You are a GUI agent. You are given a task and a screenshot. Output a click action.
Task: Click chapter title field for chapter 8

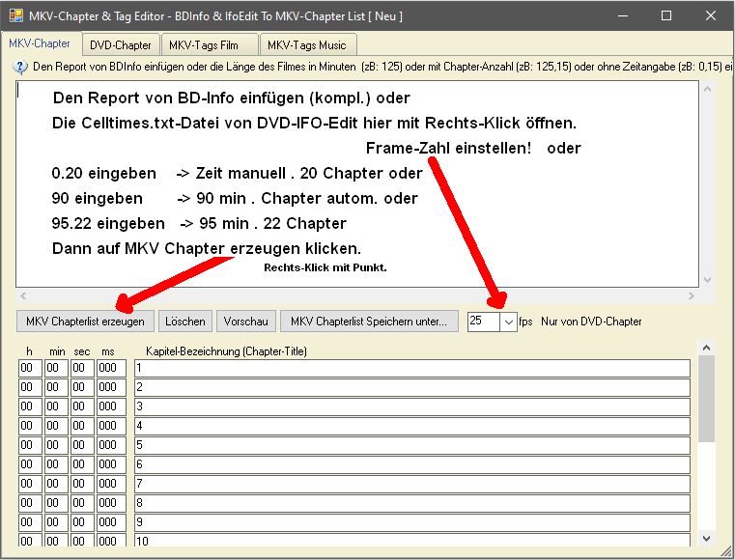(x=412, y=503)
